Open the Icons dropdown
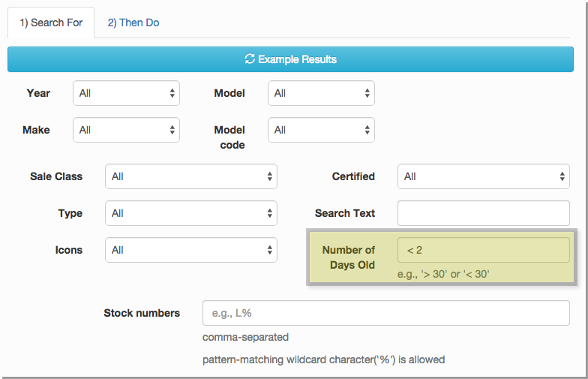Viewport: 588px width, 379px height. point(190,250)
